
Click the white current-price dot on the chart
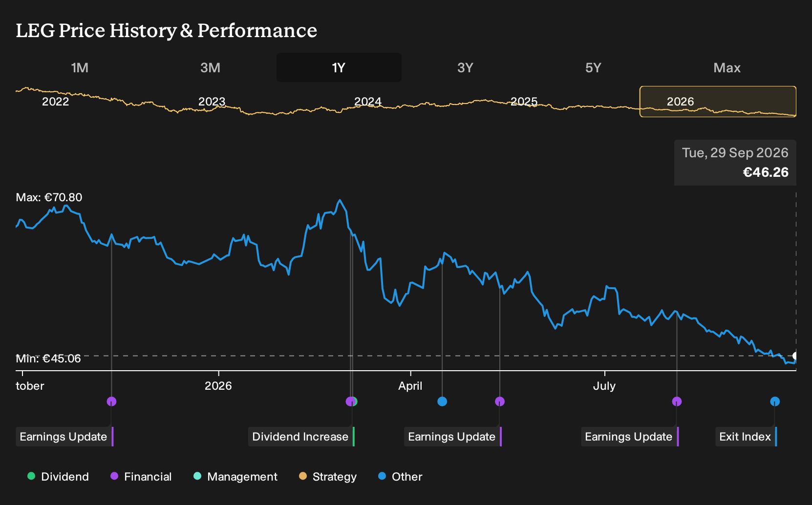point(795,356)
